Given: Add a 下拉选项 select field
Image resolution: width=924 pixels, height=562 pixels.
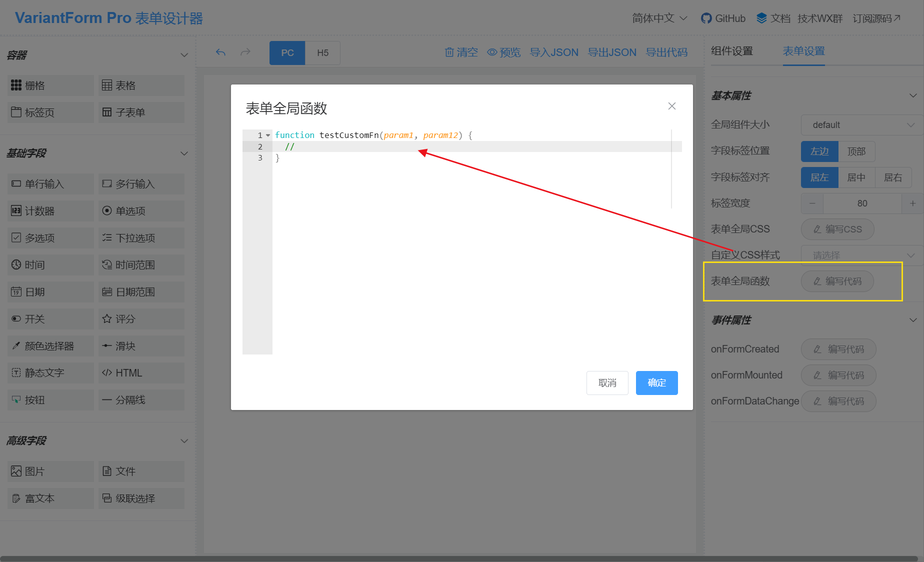Looking at the screenshot, I should pyautogui.click(x=141, y=238).
